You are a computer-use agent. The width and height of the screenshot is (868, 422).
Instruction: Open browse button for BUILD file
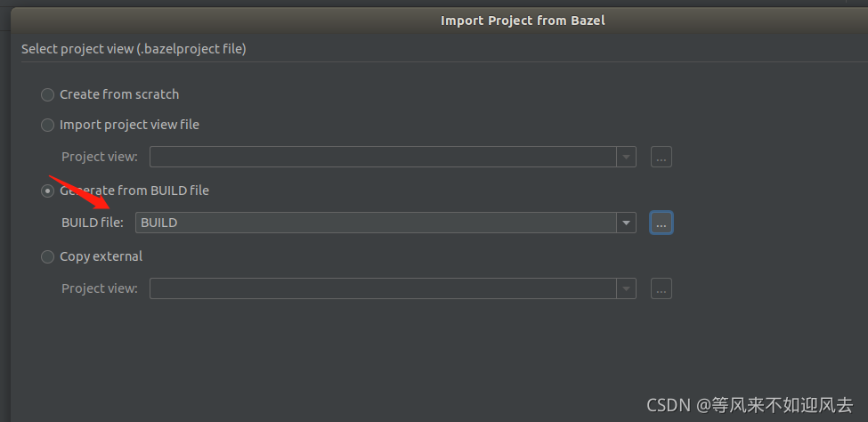coord(661,223)
